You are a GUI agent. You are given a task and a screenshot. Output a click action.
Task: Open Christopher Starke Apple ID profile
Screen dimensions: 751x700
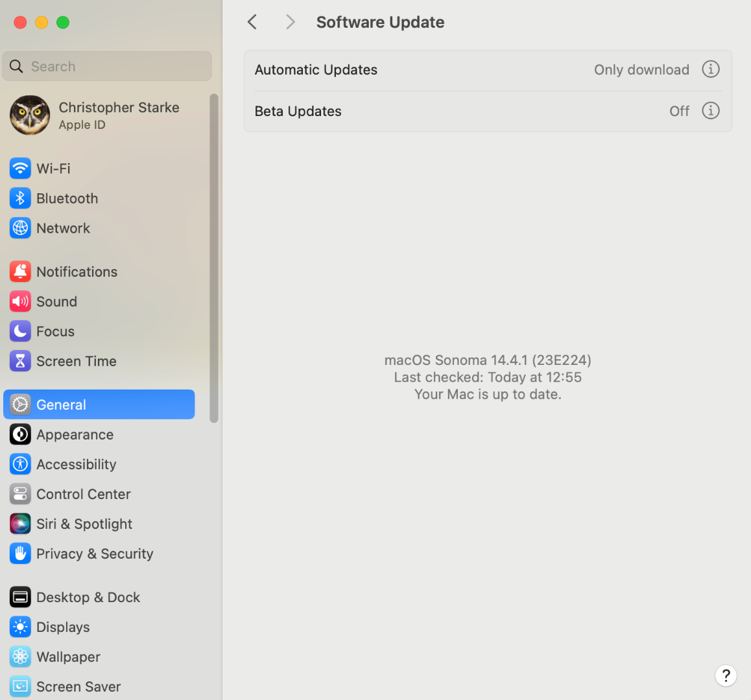97,115
